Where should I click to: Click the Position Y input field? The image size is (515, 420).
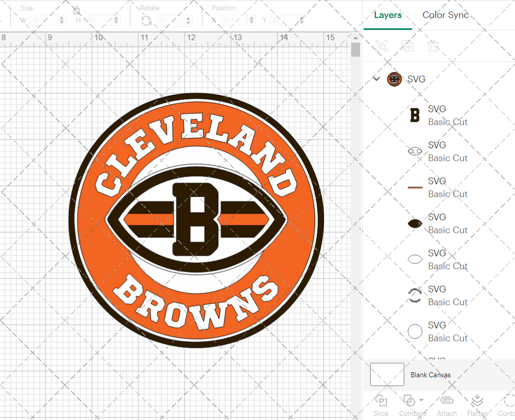pos(284,21)
